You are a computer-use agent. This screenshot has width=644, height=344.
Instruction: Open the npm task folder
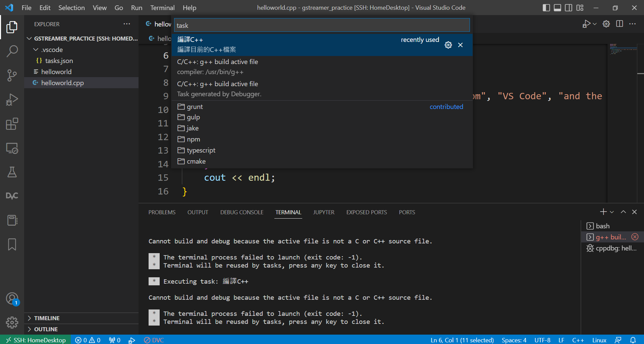coord(322,139)
